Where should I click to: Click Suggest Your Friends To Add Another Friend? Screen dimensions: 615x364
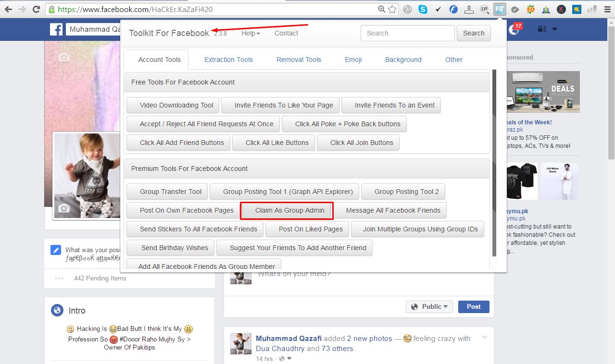(x=294, y=248)
